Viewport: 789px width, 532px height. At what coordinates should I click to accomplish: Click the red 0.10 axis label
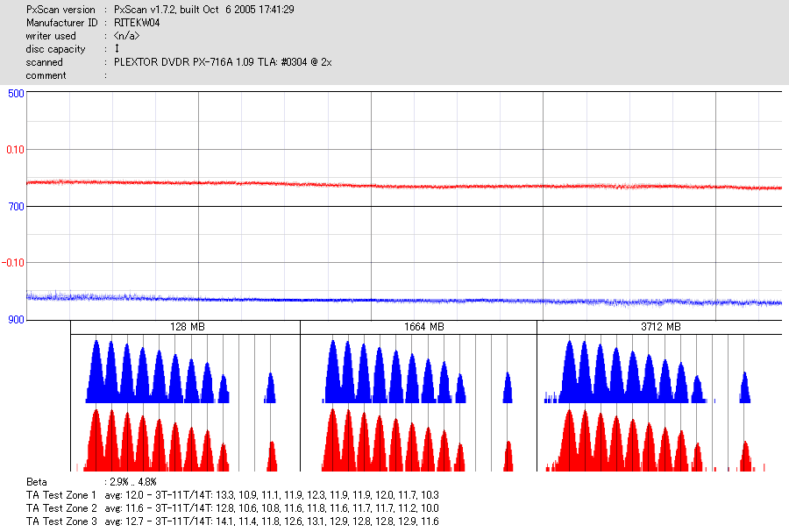tap(15, 150)
